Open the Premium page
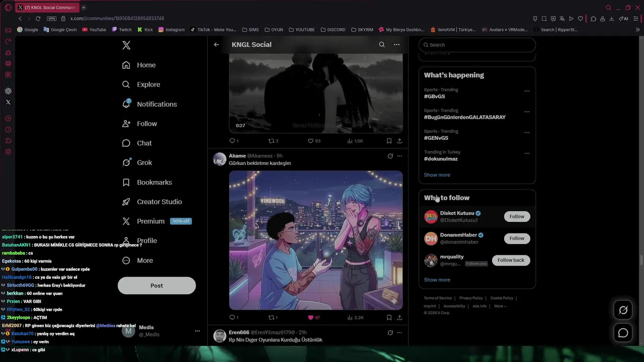Screen dimensions: 644x362 click(157, 221)
